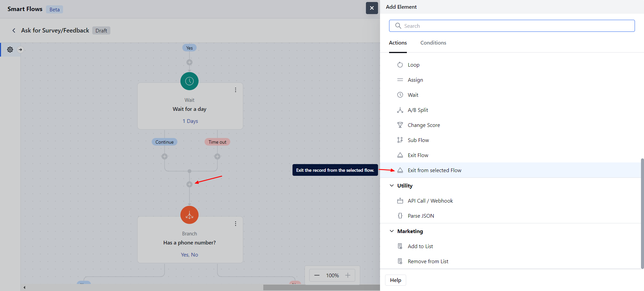The width and height of the screenshot is (644, 291).
Task: Click the A/B Split icon
Action: point(400,110)
